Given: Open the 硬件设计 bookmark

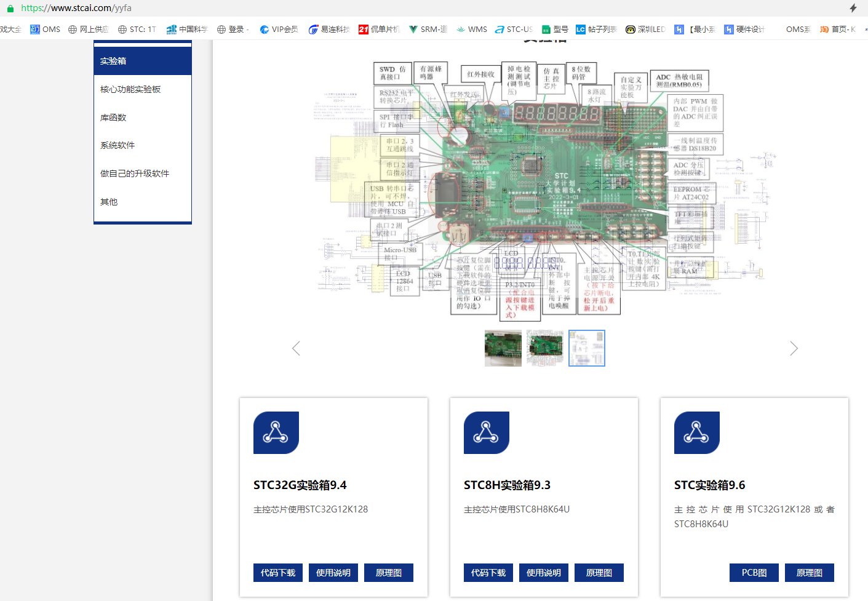Looking at the screenshot, I should coord(744,29).
